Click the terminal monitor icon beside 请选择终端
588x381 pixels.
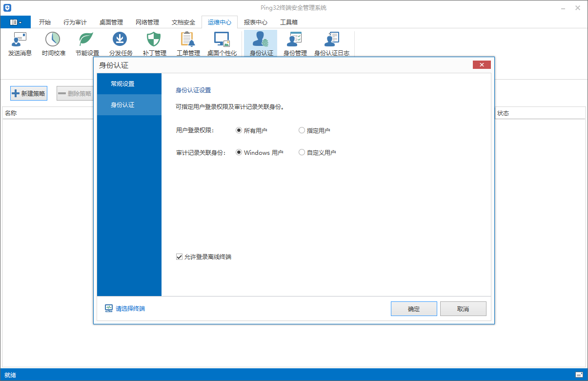(109, 308)
